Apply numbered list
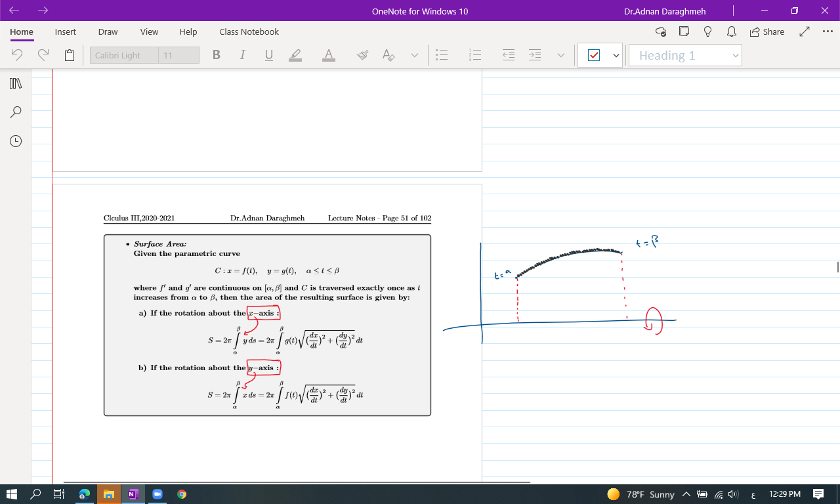This screenshot has height=504, width=840. (476, 55)
